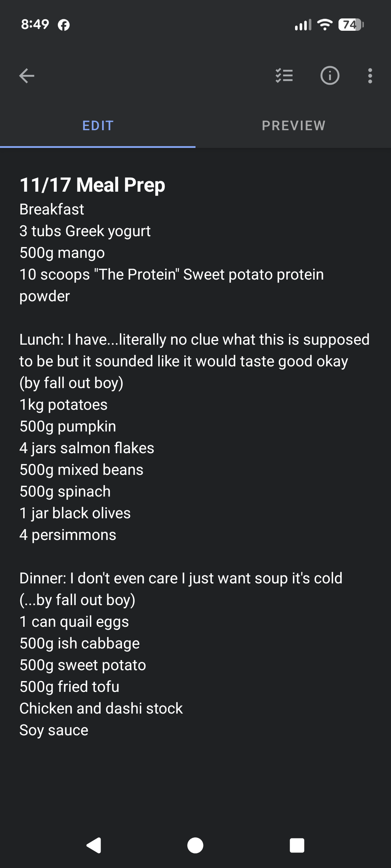The width and height of the screenshot is (391, 868).
Task: Tap the Android recents square button
Action: 297,846
